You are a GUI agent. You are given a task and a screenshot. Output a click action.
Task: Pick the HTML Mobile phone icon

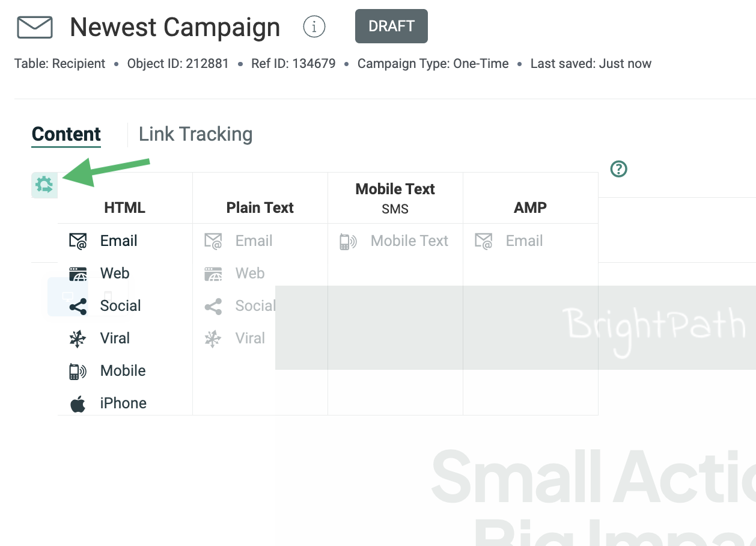[x=78, y=371]
